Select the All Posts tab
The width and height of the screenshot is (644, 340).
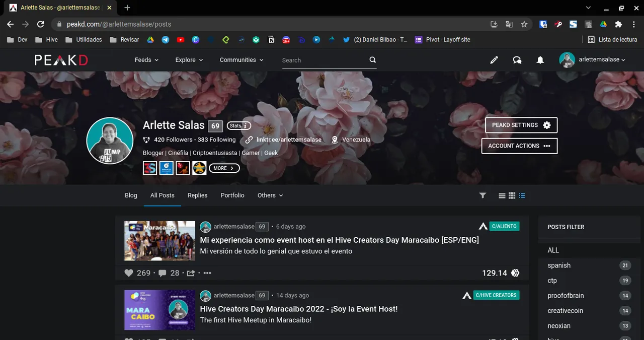(x=163, y=195)
